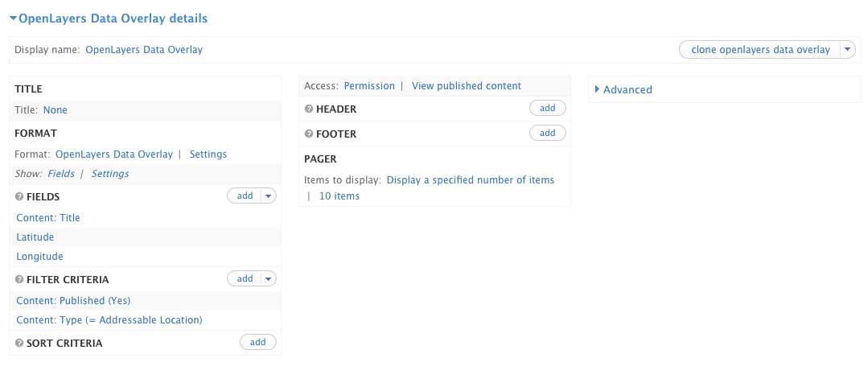
Task: Click help icon beside HEADER heading
Action: pyautogui.click(x=309, y=109)
